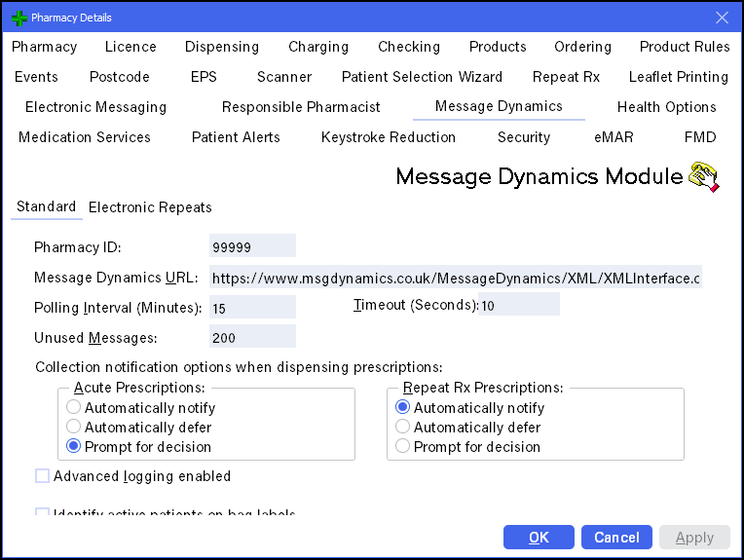The width and height of the screenshot is (744, 560).
Task: Select Automatically defer for Acute Prescriptions
Action: [74, 428]
